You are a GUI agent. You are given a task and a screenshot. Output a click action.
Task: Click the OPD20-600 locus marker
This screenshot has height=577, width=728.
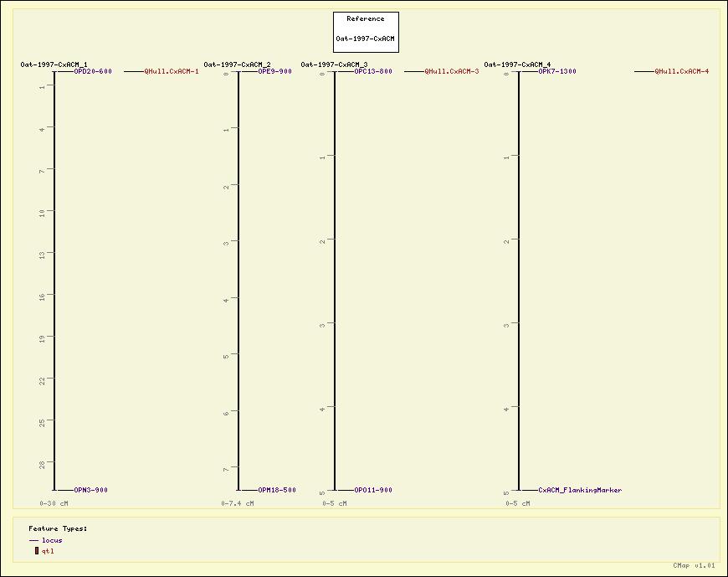click(93, 72)
